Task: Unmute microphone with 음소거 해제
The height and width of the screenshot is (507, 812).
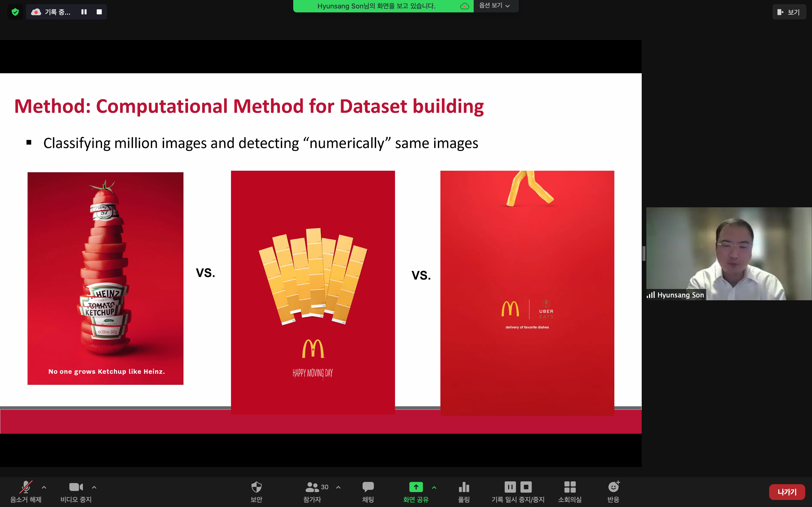Action: tap(26, 491)
